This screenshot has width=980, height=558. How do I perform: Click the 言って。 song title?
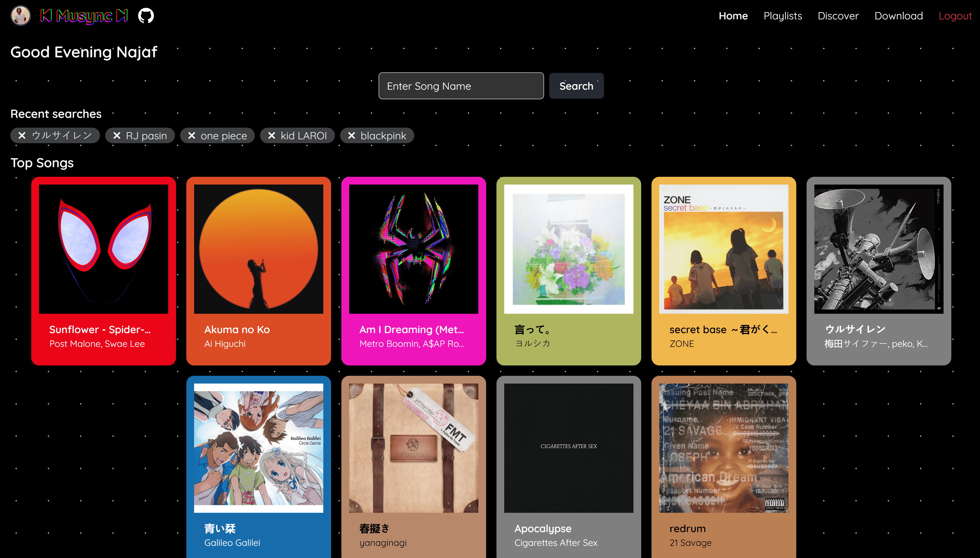point(533,330)
